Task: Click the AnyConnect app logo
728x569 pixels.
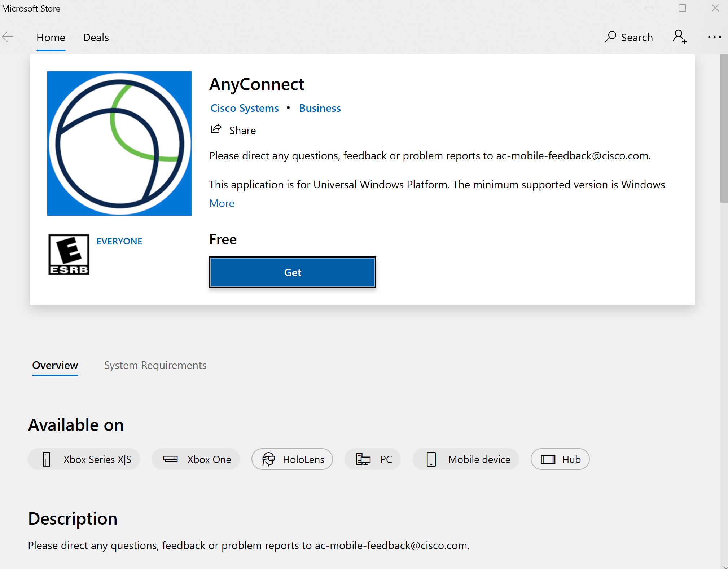Action: [119, 143]
